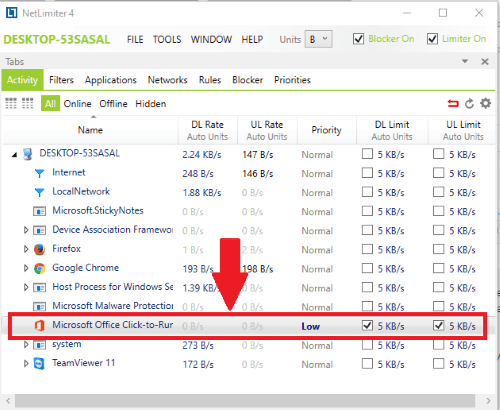Show Hidden connections filter
Screen dimensions: 500x410
(151, 104)
